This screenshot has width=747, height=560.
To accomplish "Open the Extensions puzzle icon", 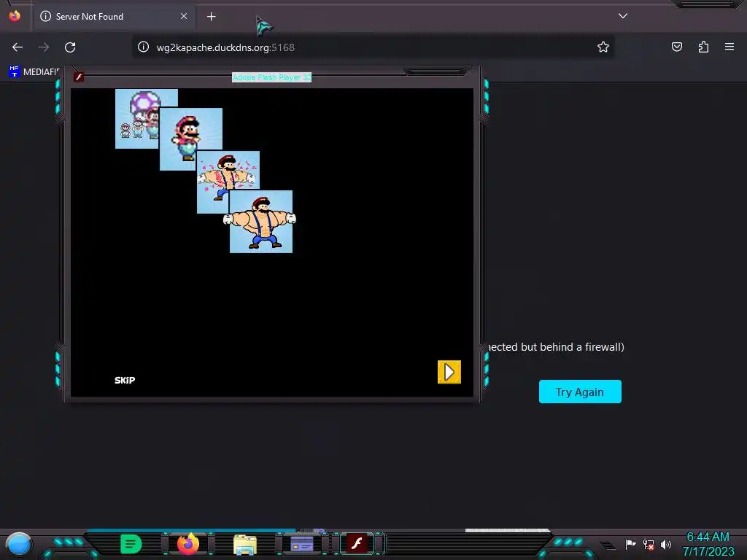I will pos(703,47).
